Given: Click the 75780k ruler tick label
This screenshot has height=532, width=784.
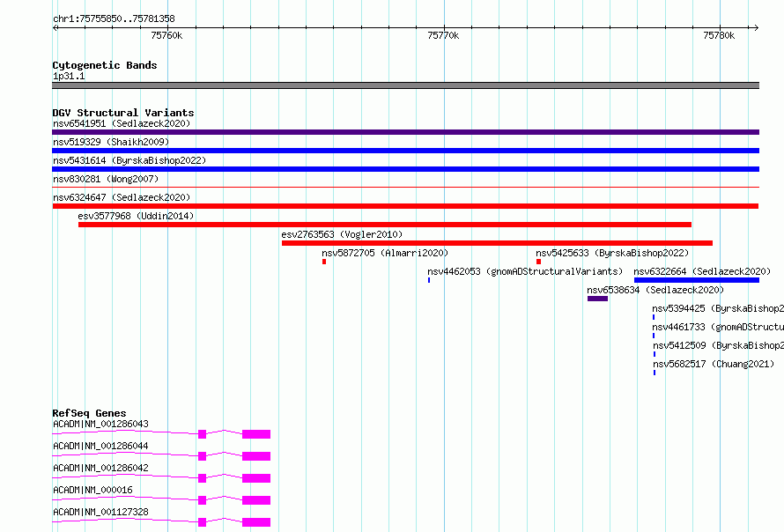Looking at the screenshot, I should (x=719, y=35).
